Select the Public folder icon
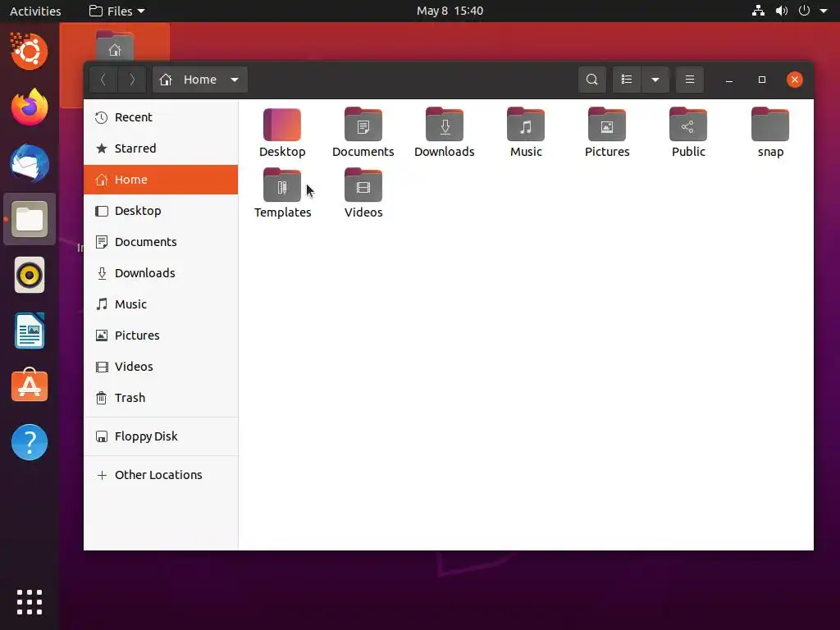Viewport: 840px width, 630px height. point(688,125)
